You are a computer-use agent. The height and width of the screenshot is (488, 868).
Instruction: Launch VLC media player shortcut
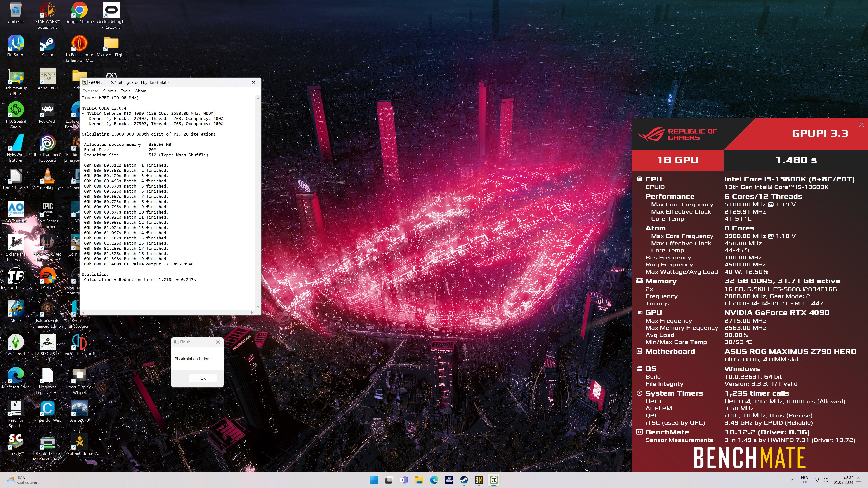47,179
